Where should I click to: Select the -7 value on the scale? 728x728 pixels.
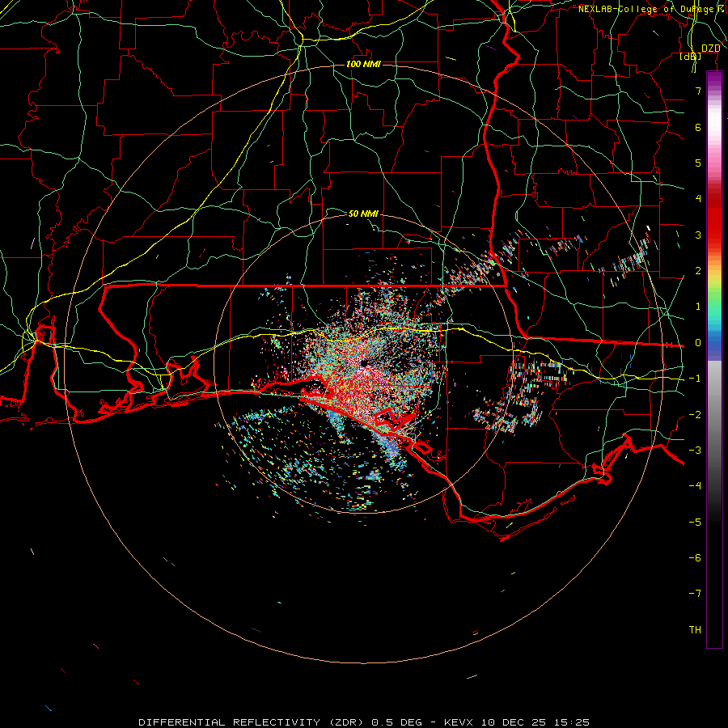[x=695, y=594]
